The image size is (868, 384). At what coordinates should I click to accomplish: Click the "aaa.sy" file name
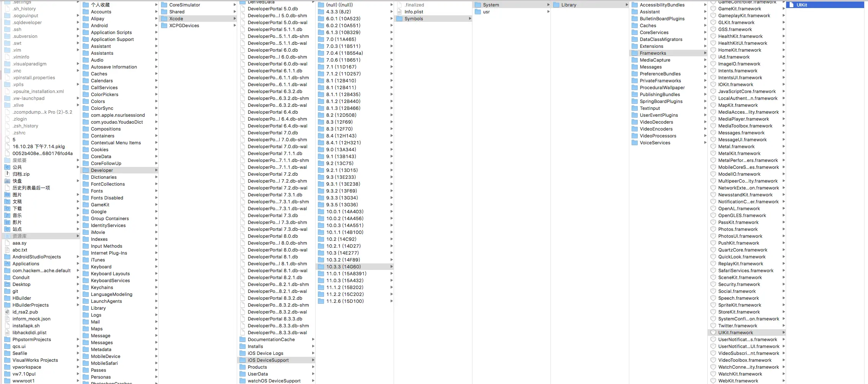20,243
